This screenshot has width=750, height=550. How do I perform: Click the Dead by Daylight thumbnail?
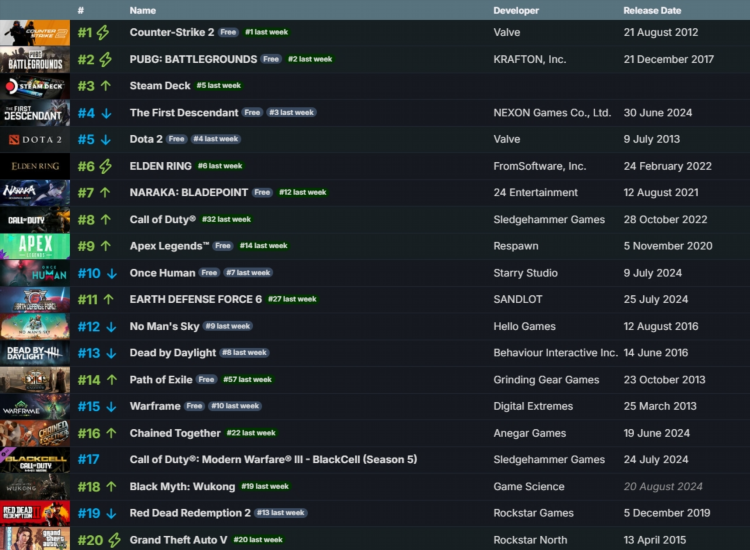tap(35, 353)
